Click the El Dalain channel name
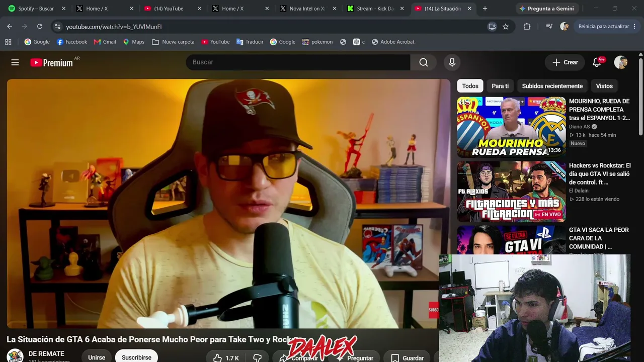Image resolution: width=644 pixels, height=362 pixels. [579, 191]
